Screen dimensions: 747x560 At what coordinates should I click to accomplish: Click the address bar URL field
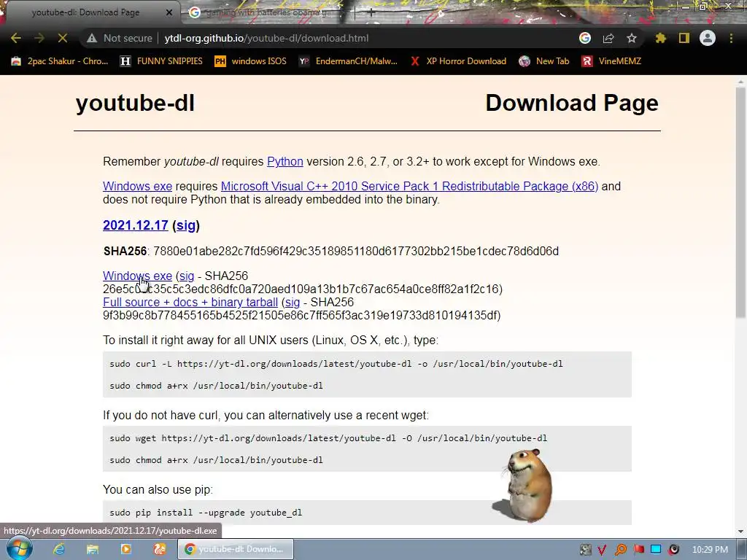[267, 38]
